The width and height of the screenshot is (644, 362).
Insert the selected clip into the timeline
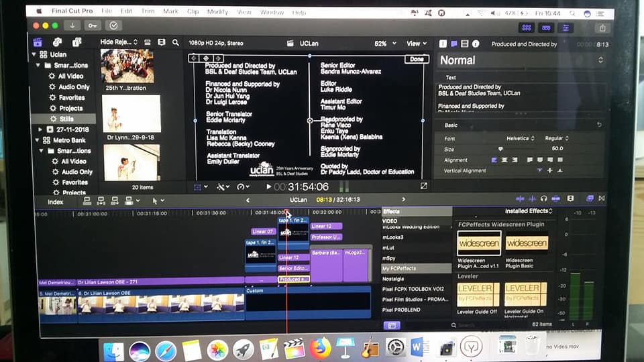coord(101,200)
